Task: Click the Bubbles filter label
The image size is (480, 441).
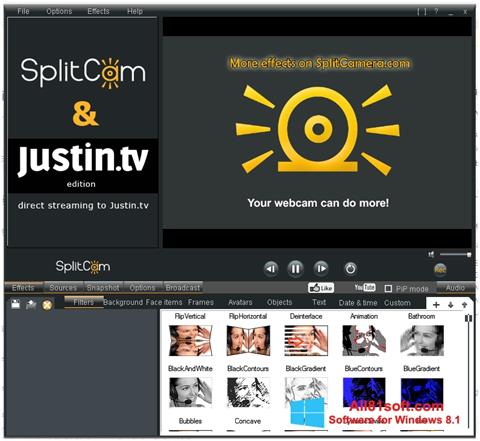Action: coord(190,421)
